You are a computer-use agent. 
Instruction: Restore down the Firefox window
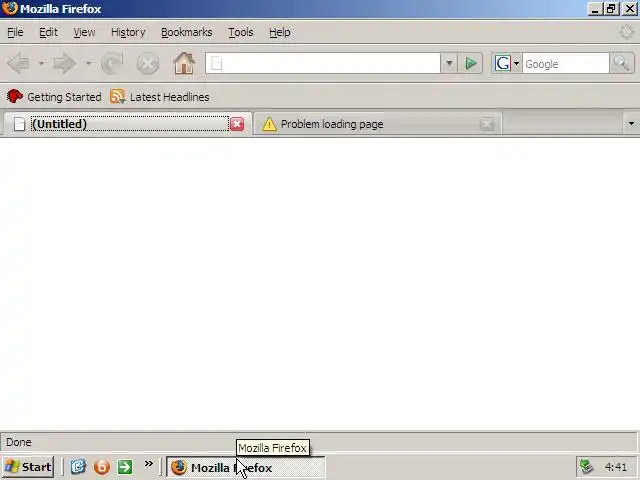(x=611, y=9)
